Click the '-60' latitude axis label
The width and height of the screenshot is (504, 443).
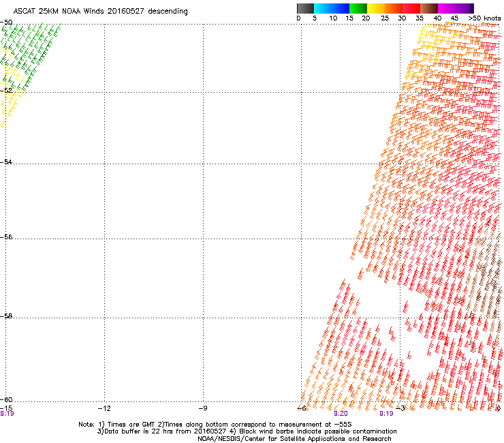coord(6,400)
